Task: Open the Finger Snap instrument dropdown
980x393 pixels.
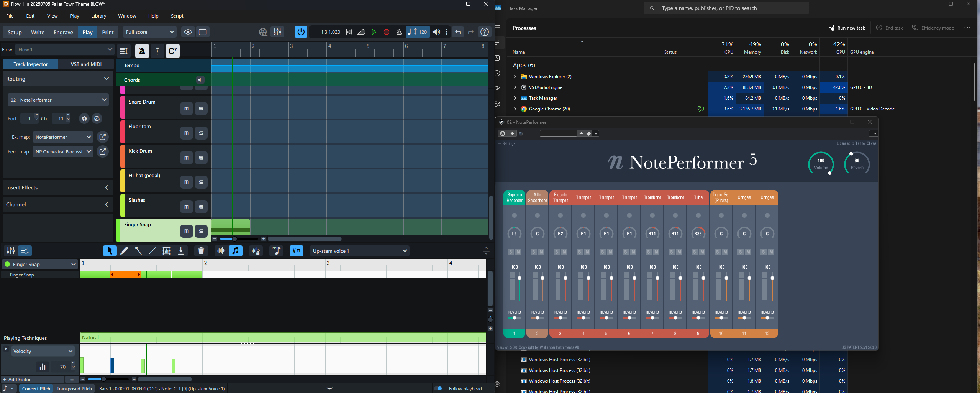Action: pyautogui.click(x=40, y=264)
